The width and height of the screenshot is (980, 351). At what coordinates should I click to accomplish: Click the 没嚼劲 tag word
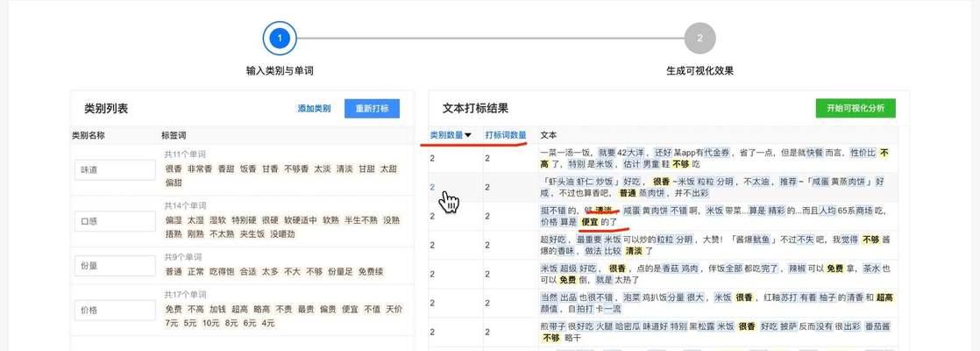pos(283,234)
